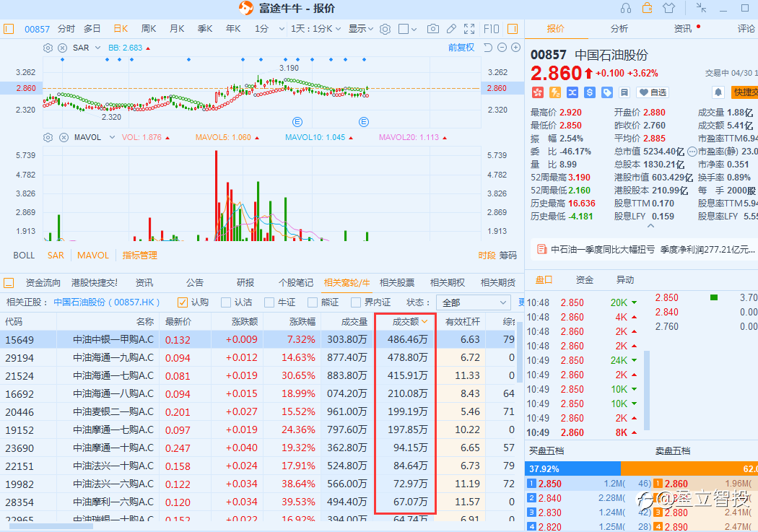The height and width of the screenshot is (532, 758).
Task: Open the 分析 tab
Action: [619, 29]
